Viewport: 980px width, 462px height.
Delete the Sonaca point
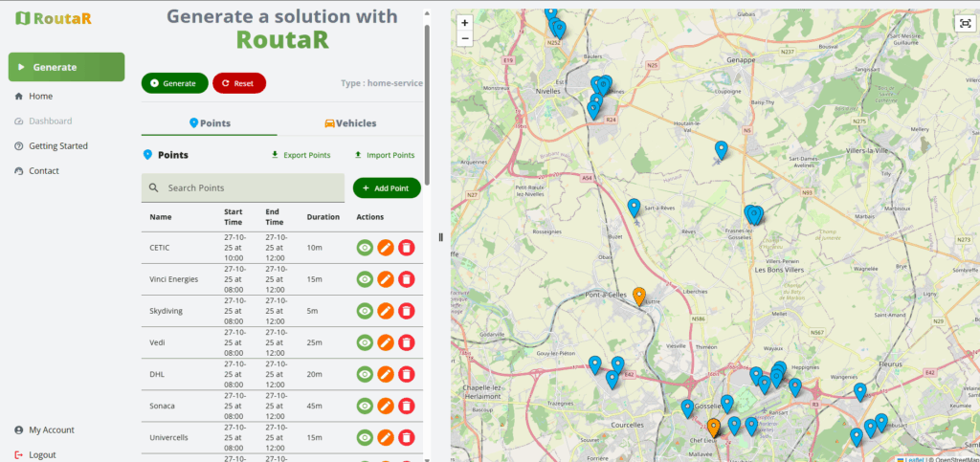point(407,406)
